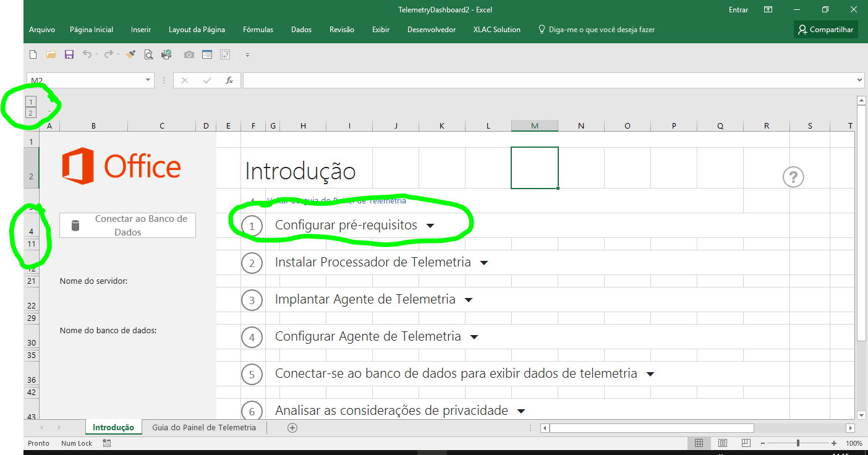Screen dimensions: 868x455
Task: Switch to Page Layout view
Action: click(x=722, y=443)
